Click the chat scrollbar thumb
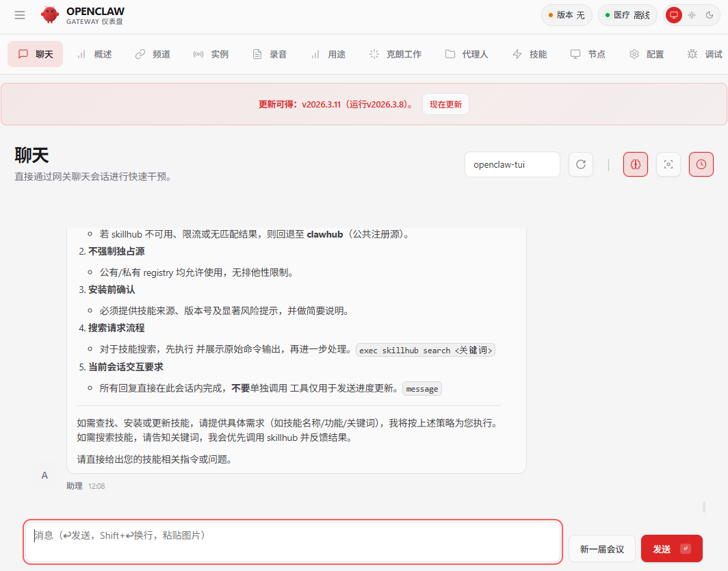The height and width of the screenshot is (571, 728). (704, 507)
